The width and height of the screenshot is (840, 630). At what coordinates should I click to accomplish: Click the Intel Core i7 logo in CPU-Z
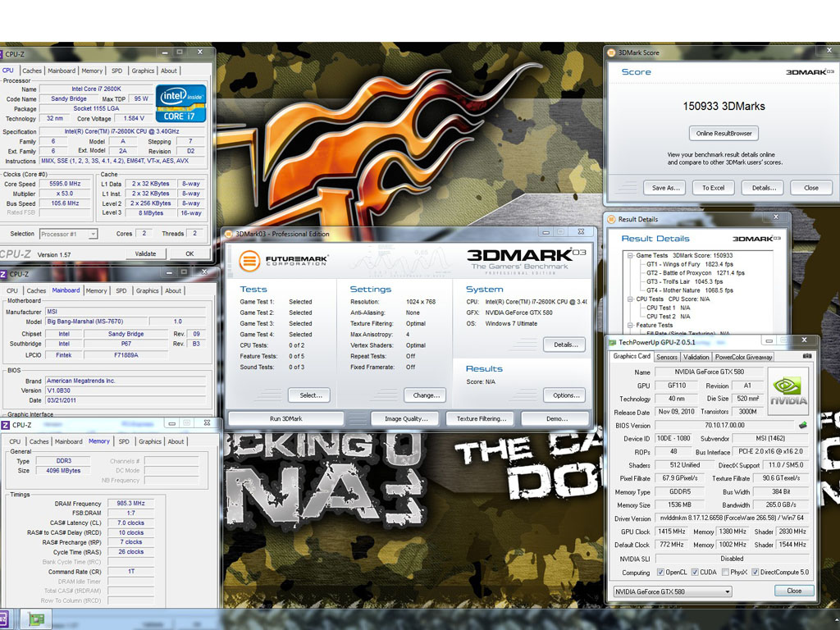(x=180, y=103)
